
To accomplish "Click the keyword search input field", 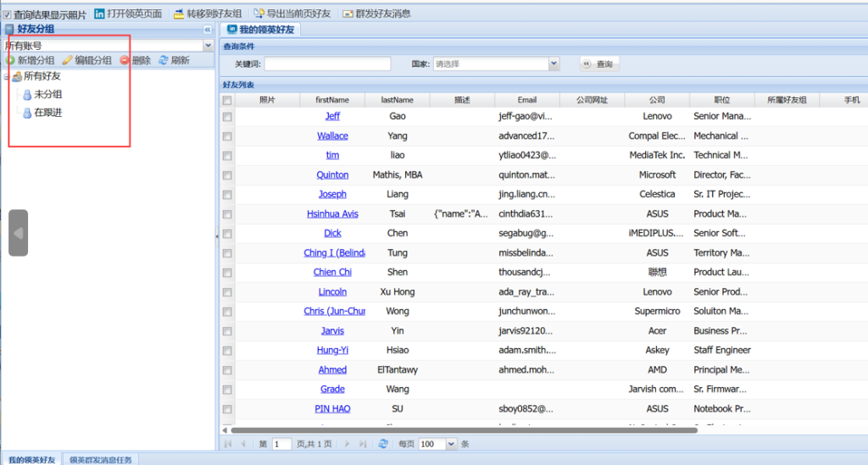I will [327, 64].
